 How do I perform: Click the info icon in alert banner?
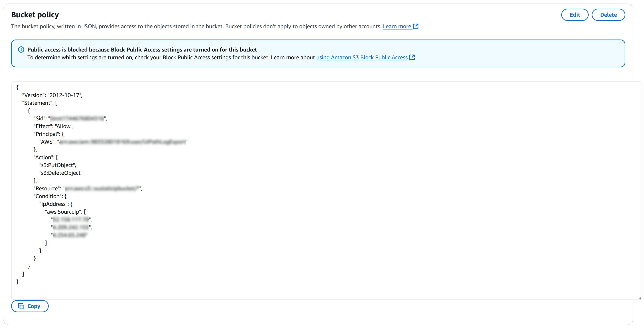[21, 50]
